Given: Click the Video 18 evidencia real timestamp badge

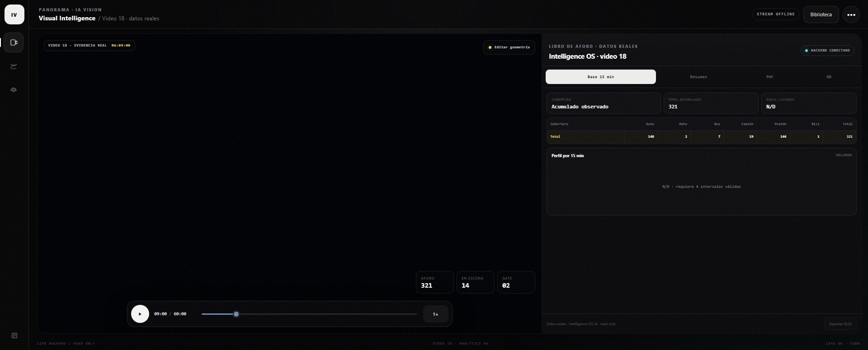Looking at the screenshot, I should tap(89, 45).
